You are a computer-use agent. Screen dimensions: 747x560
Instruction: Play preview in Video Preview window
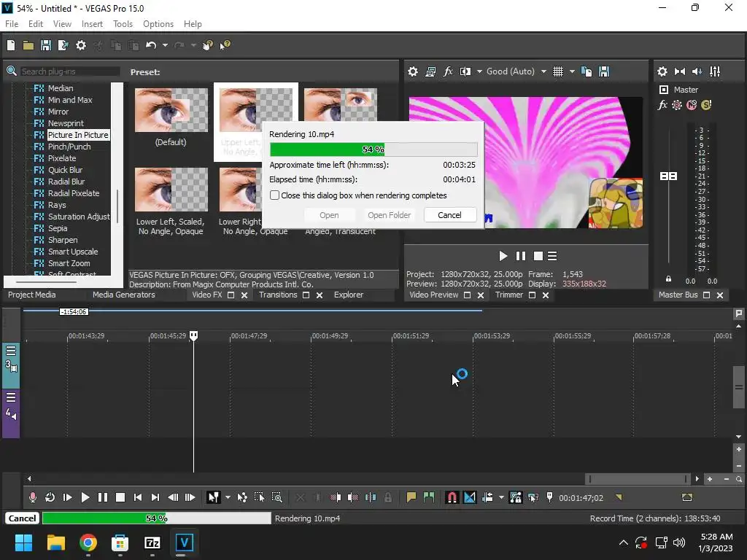click(x=503, y=256)
